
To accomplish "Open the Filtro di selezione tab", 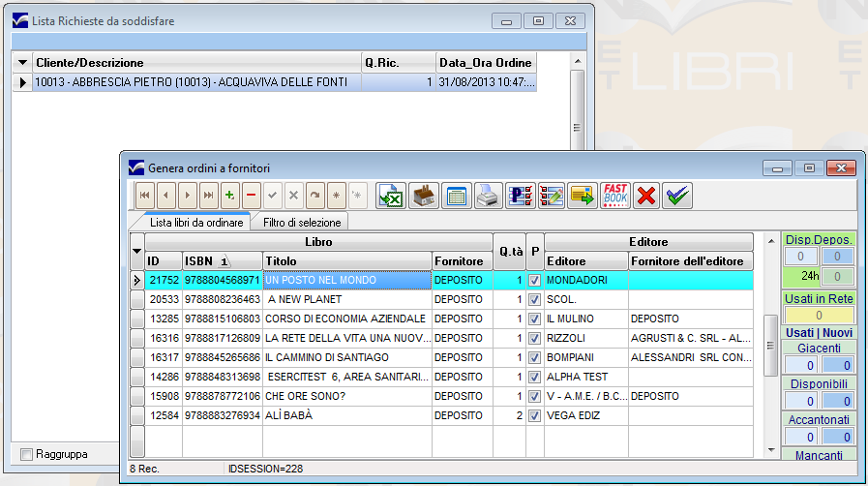I will (302, 223).
